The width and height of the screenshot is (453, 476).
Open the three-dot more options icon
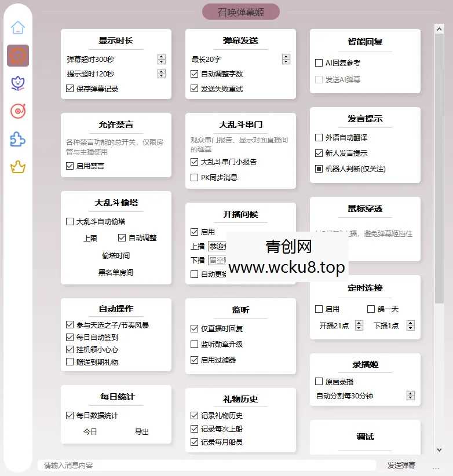click(436, 468)
